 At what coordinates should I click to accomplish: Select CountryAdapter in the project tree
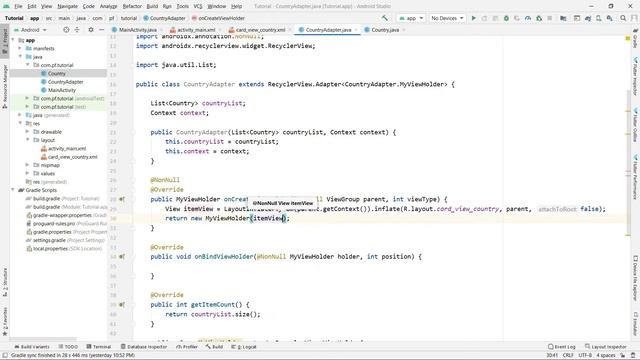point(65,82)
